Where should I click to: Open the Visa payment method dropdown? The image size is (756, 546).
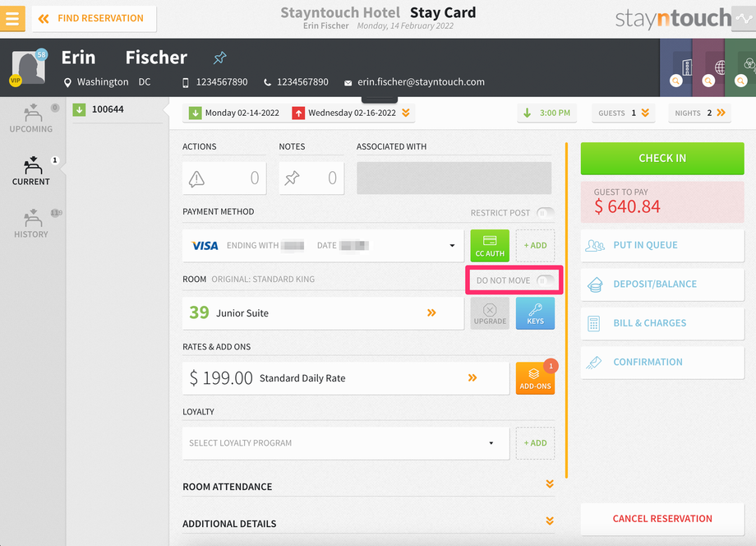323,246
